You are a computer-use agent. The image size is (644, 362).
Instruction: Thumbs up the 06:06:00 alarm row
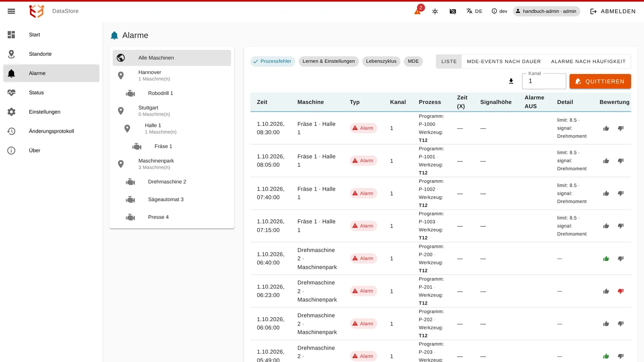606,324
